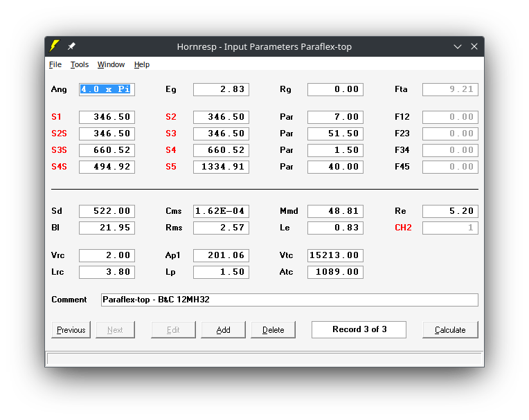Click the Eg field with value 2.83
The image size is (529, 420).
point(221,89)
